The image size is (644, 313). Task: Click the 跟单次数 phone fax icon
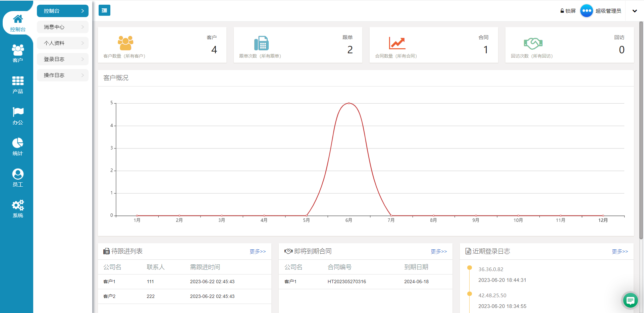coord(261,43)
